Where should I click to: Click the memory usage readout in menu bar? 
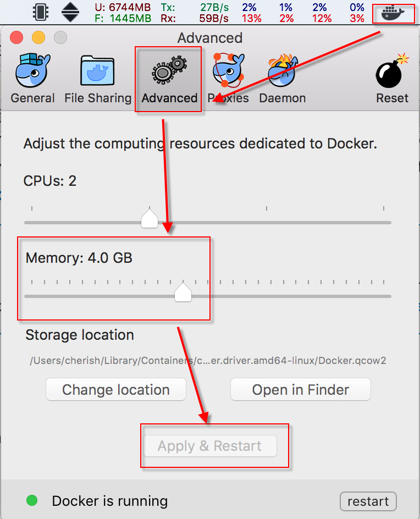point(123,13)
